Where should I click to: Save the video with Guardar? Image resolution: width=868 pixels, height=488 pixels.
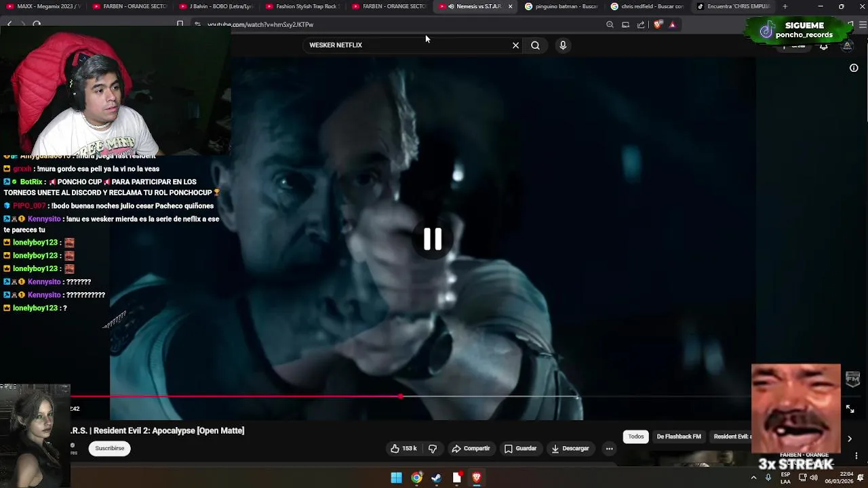pyautogui.click(x=520, y=449)
